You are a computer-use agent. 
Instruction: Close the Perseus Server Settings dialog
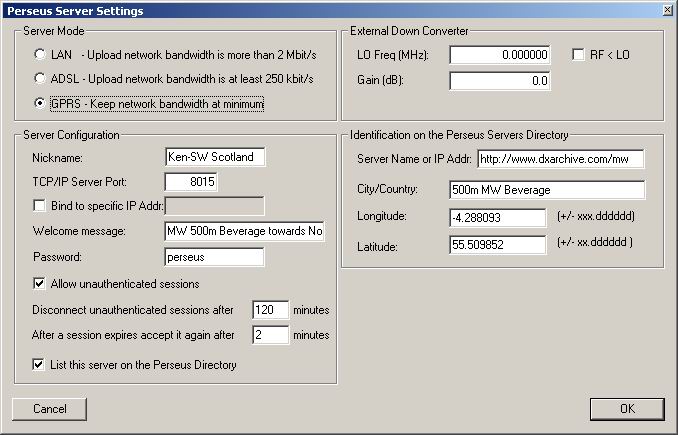pyautogui.click(x=668, y=10)
